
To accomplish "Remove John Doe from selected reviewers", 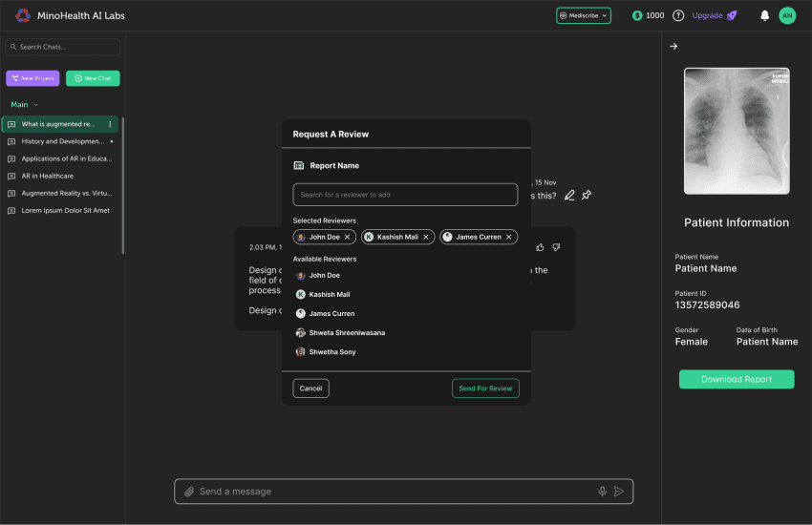I will pos(347,237).
